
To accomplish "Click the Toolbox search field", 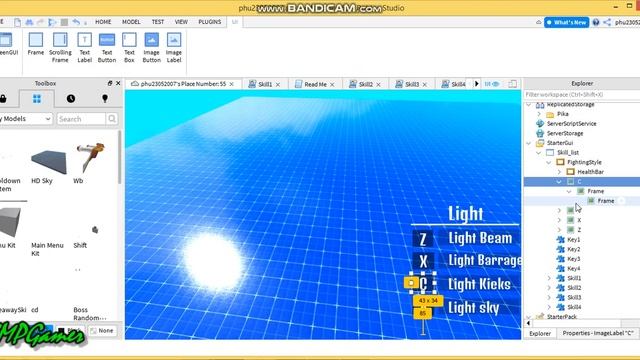I will point(81,119).
